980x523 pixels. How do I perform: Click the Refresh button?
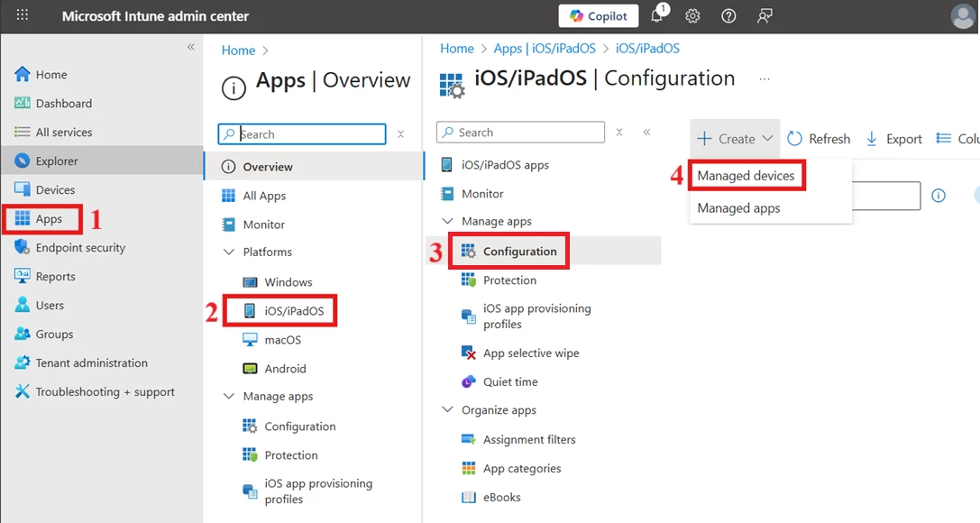[x=819, y=139]
